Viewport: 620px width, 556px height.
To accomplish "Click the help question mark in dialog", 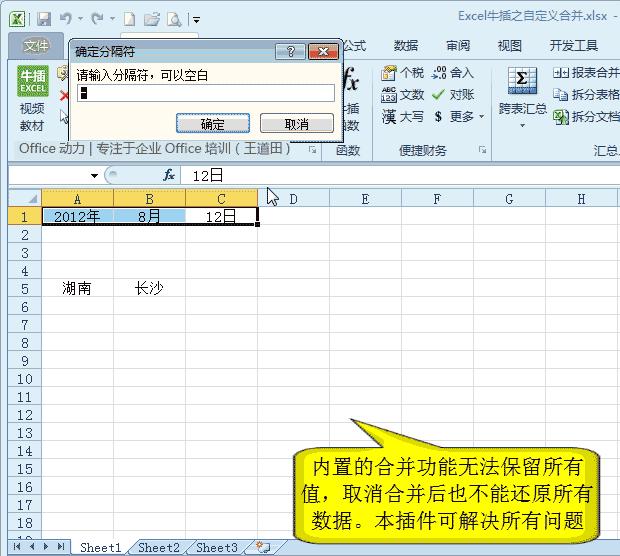I will click(x=290, y=51).
